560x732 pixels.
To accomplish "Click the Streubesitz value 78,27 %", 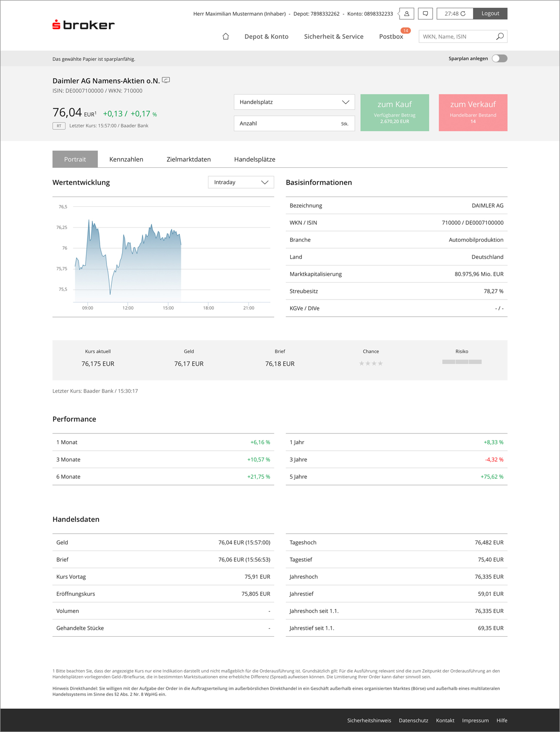I will [493, 291].
